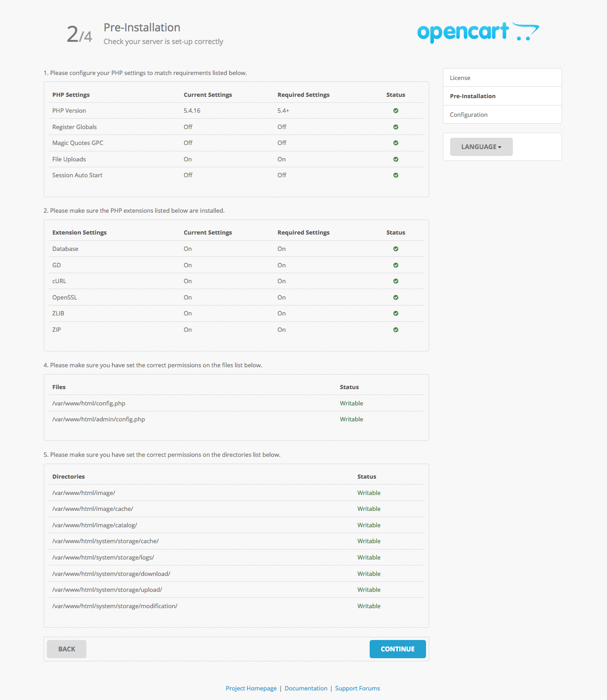Click the File Uploads status check icon
The height and width of the screenshot is (700, 607).
tap(396, 160)
